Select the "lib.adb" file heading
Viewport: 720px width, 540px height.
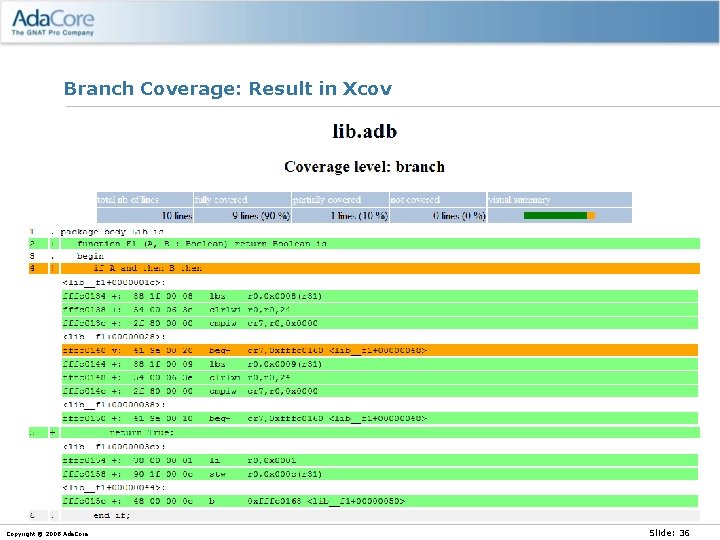(365, 131)
